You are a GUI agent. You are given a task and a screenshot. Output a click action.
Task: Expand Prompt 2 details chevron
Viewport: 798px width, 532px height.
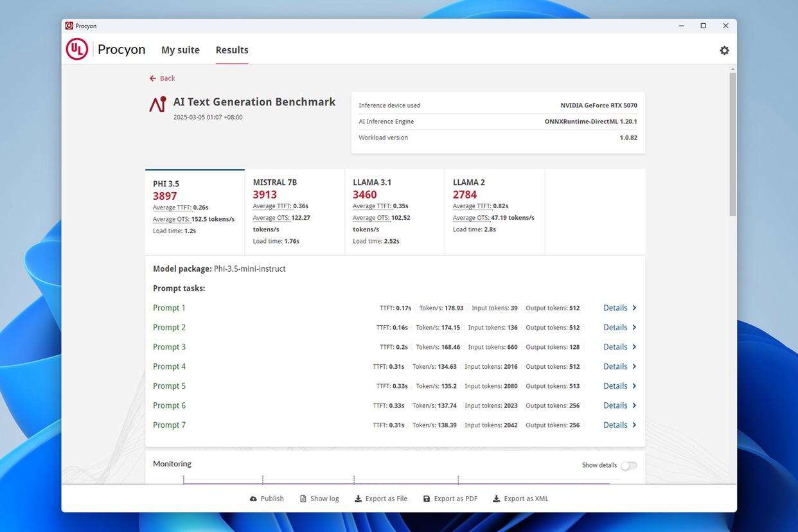pos(634,327)
